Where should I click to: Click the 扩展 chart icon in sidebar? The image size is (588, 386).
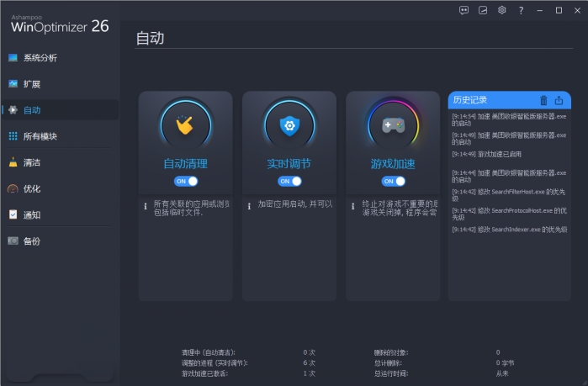[13, 84]
